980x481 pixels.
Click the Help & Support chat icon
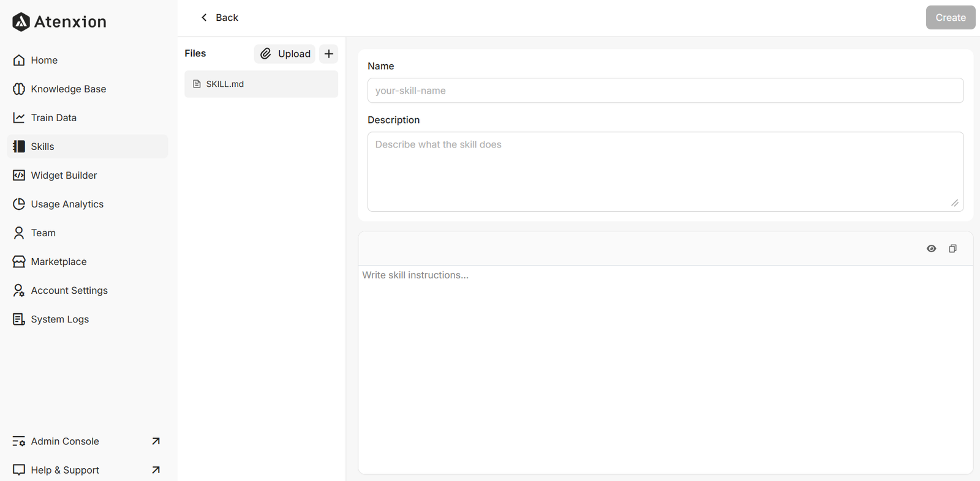[x=19, y=470]
